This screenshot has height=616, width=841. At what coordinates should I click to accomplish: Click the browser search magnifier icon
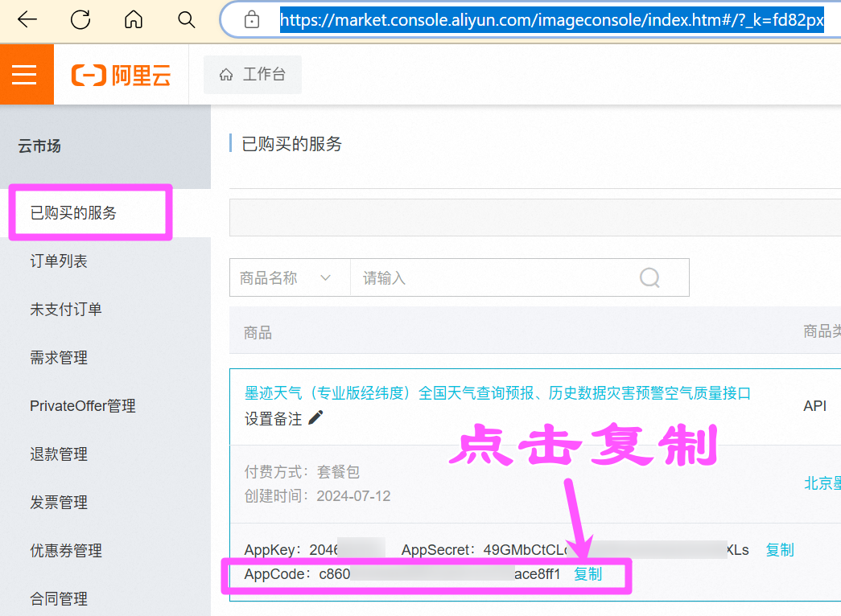pyautogui.click(x=187, y=20)
